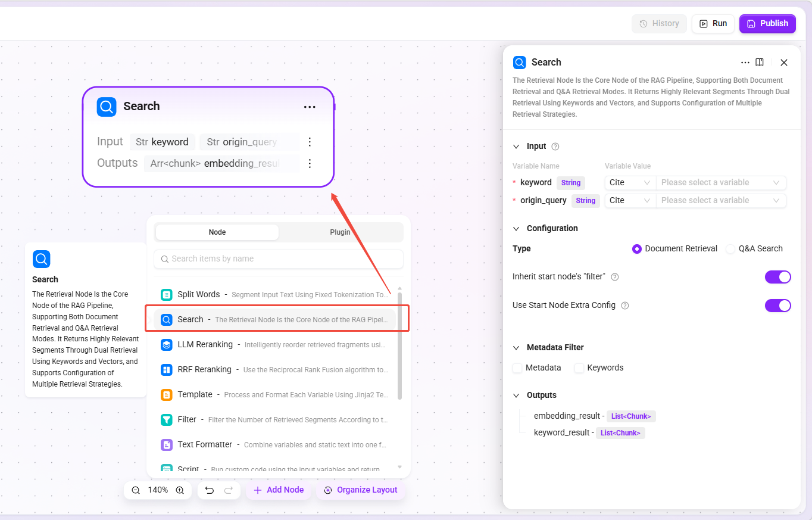Click the origin_query input chip on node
Screen dimensions: 812x520
click(x=249, y=142)
